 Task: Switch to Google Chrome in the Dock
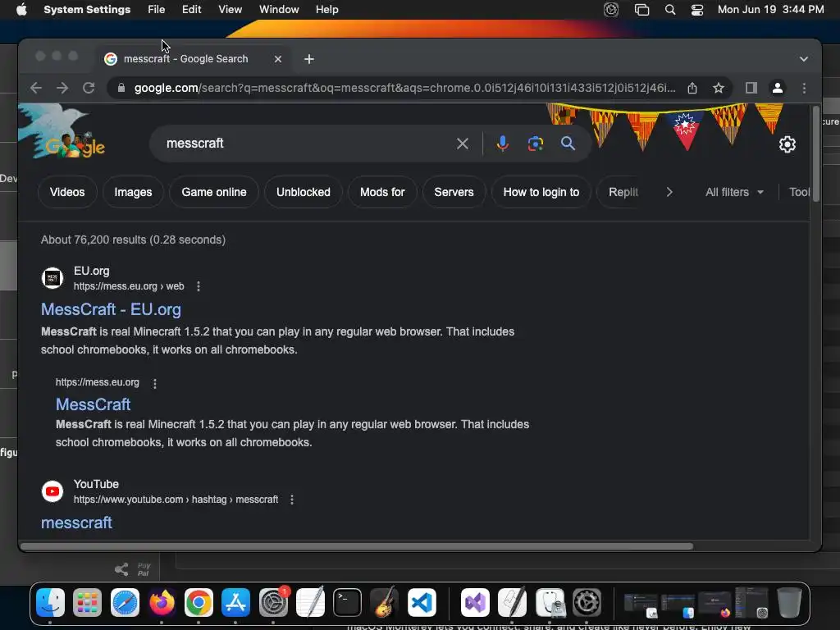(199, 603)
